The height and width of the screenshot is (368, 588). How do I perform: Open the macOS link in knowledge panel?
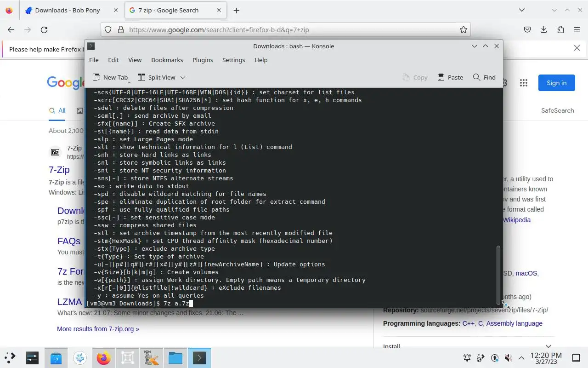coord(526,273)
